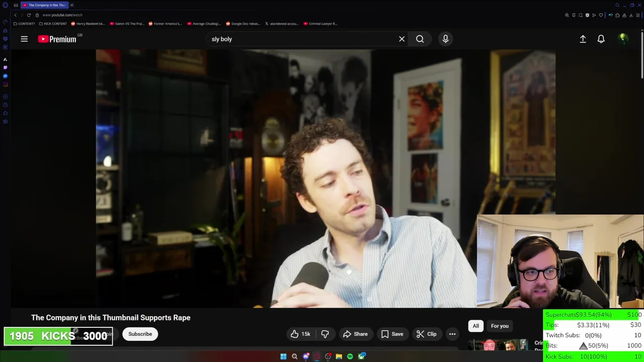This screenshot has width=644, height=362.
Task: Open Opera easy setup menu icon
Action: (x=638, y=15)
